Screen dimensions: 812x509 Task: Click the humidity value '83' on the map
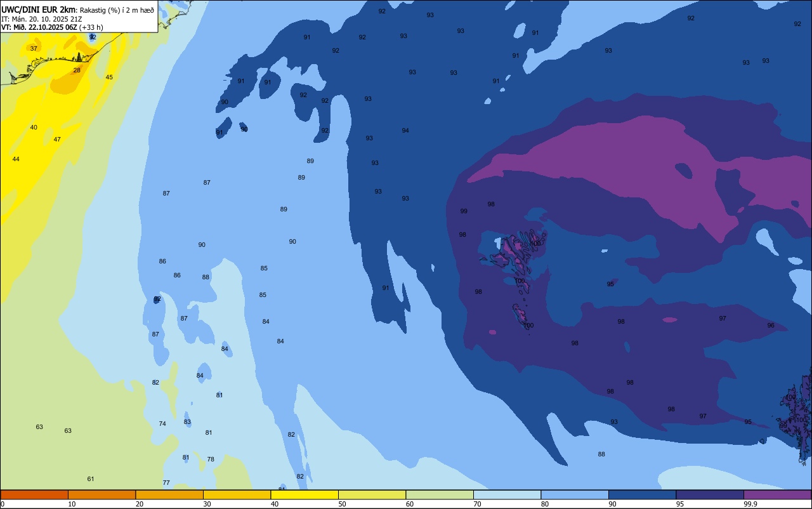(x=187, y=422)
